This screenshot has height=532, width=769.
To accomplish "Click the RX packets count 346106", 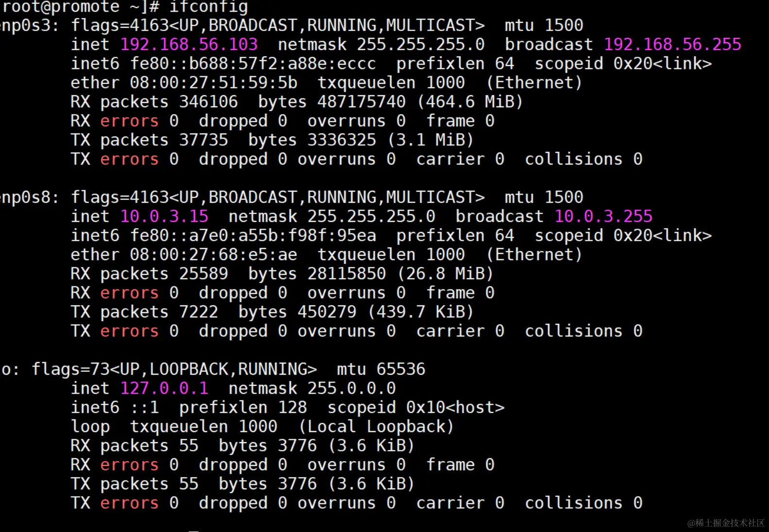I will 208,101.
